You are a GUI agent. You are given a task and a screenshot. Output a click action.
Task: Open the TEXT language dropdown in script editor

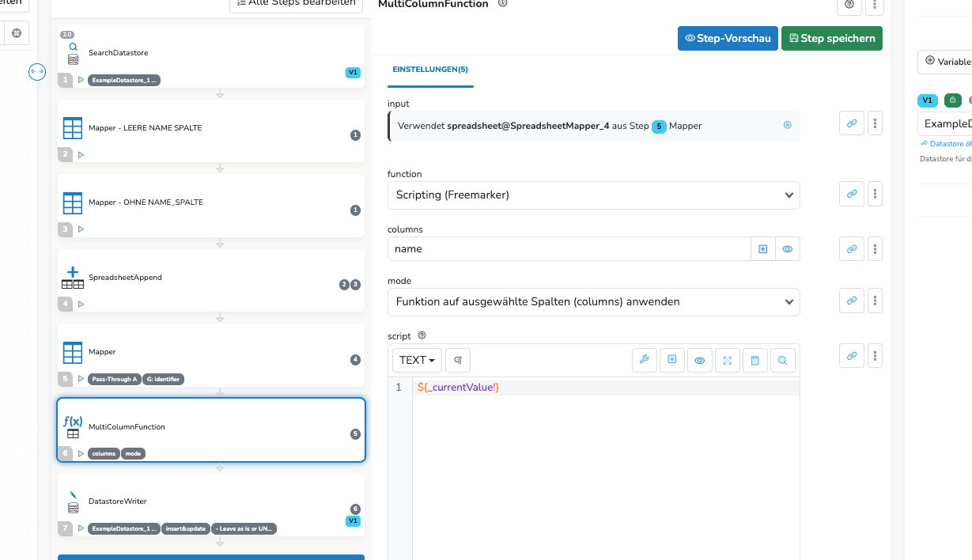pyautogui.click(x=417, y=361)
